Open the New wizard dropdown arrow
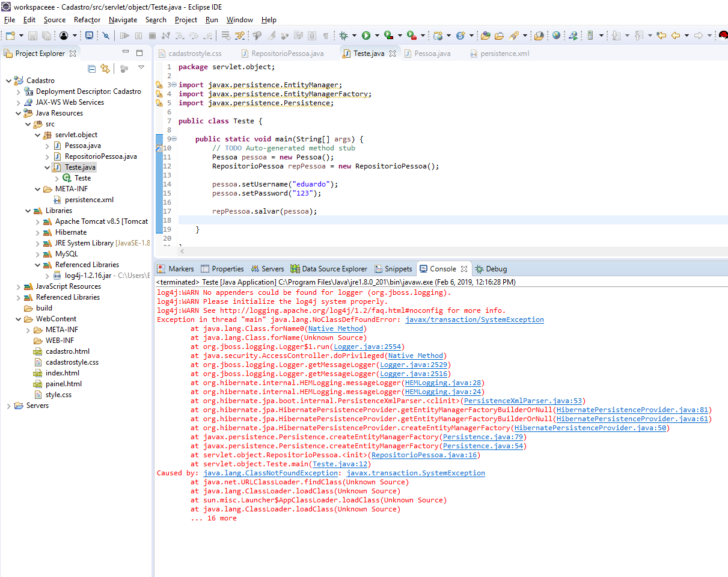This screenshot has width=728, height=577. click(x=21, y=35)
